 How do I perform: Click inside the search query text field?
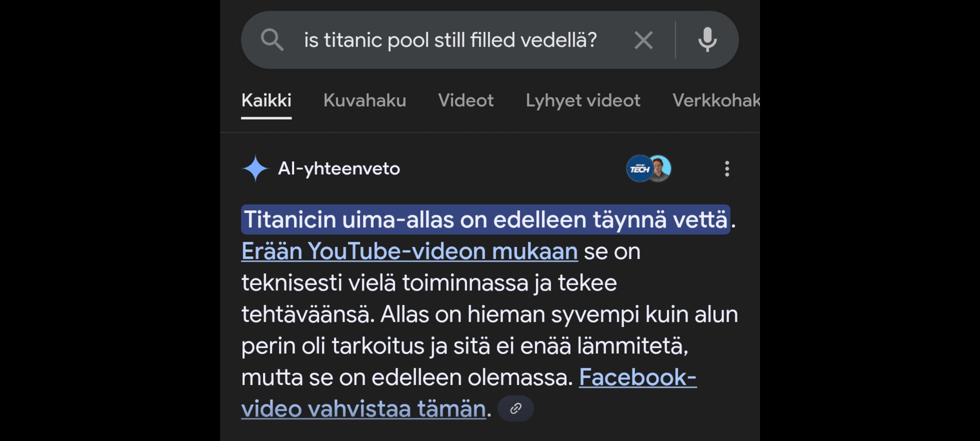coord(451,40)
